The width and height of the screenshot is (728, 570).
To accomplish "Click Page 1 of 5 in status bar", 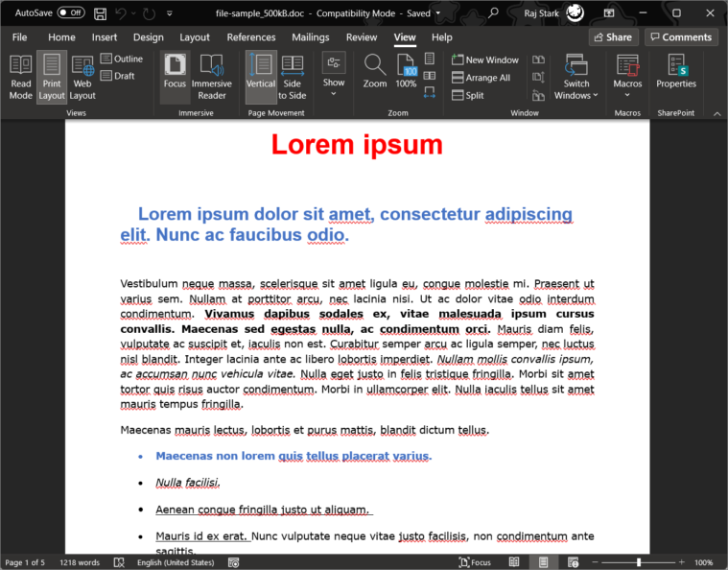I will (25, 562).
